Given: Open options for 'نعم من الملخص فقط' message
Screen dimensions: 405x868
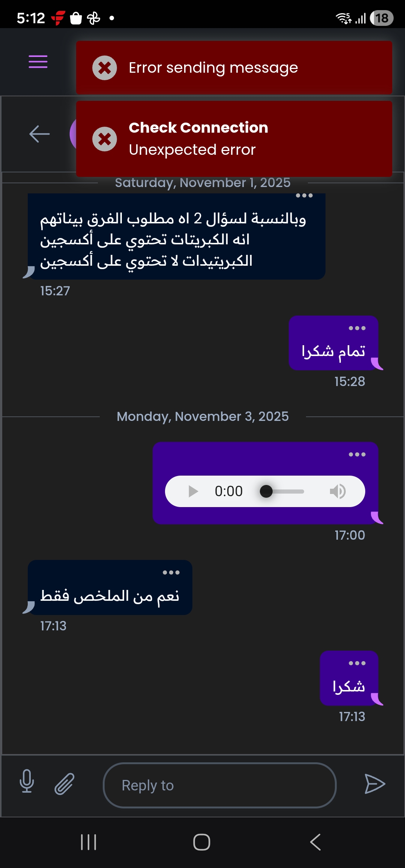Looking at the screenshot, I should 171,572.
